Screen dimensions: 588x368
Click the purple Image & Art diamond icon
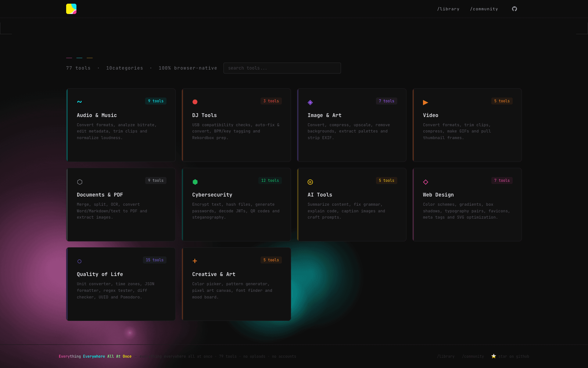pos(310,102)
